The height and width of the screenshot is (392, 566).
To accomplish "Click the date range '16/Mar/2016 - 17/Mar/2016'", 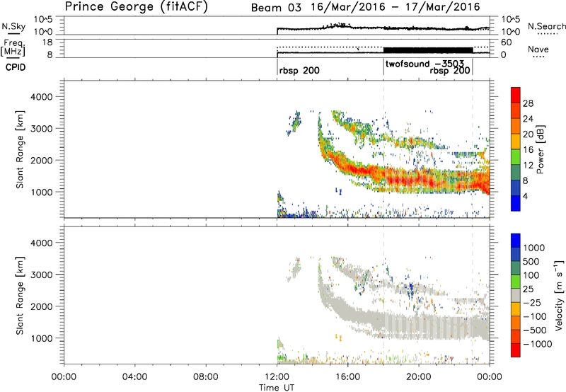I will pos(395,7).
